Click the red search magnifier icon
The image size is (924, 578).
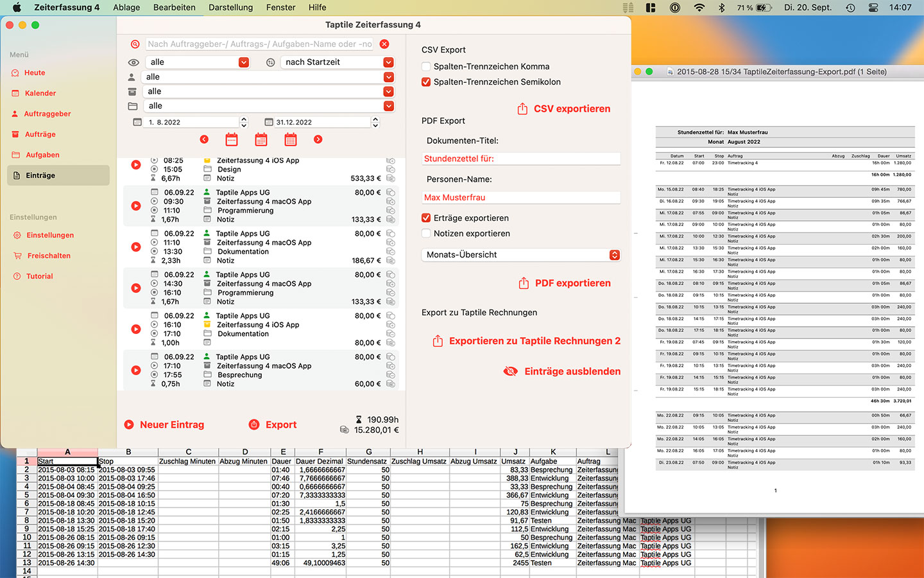(135, 44)
